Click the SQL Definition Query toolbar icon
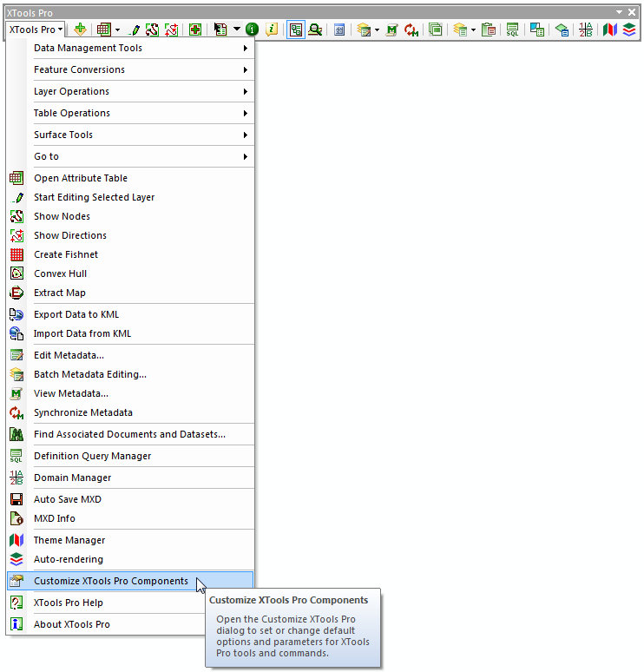Viewport: 644px width, 672px height. pyautogui.click(x=512, y=30)
